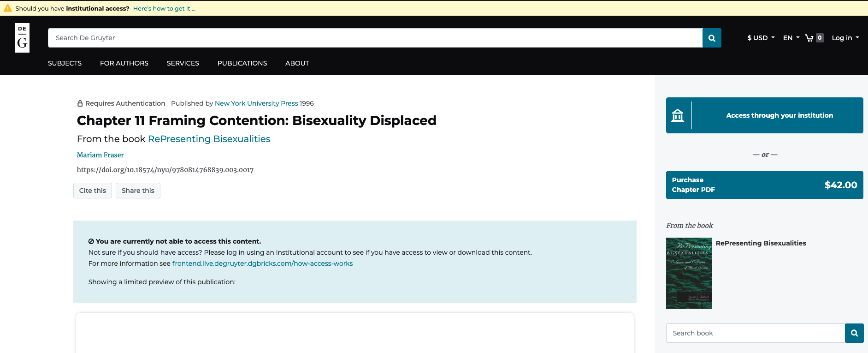Click the main search magnifier button
This screenshot has width=868, height=353.
pos(712,38)
